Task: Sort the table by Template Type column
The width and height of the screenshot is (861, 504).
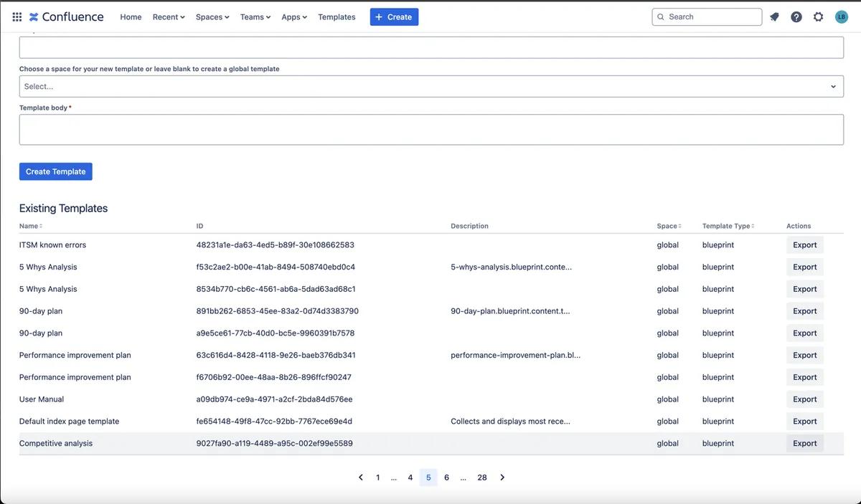Action: pyautogui.click(x=728, y=226)
